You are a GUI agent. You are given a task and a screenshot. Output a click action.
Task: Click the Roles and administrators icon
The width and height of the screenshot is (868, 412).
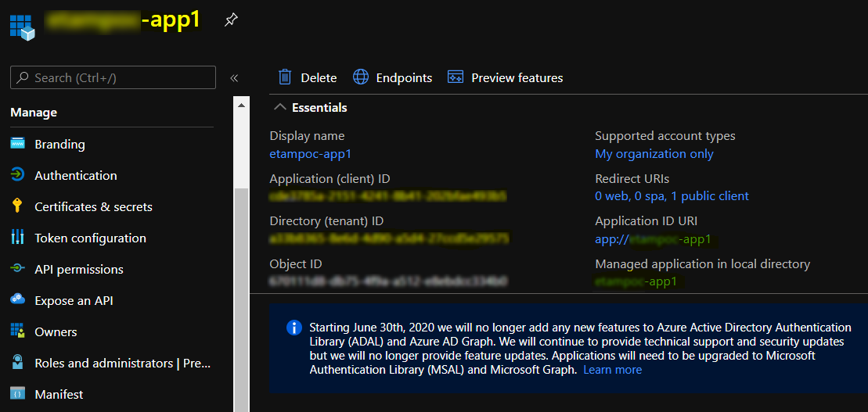[18, 363]
